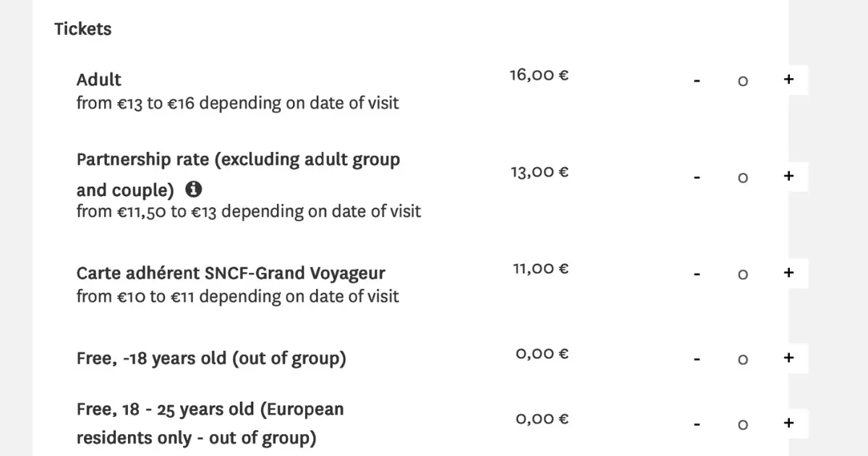Add a Carte adhérent SNCF-Grand Voyageur ticket
This screenshot has width=868, height=456.
click(x=788, y=273)
